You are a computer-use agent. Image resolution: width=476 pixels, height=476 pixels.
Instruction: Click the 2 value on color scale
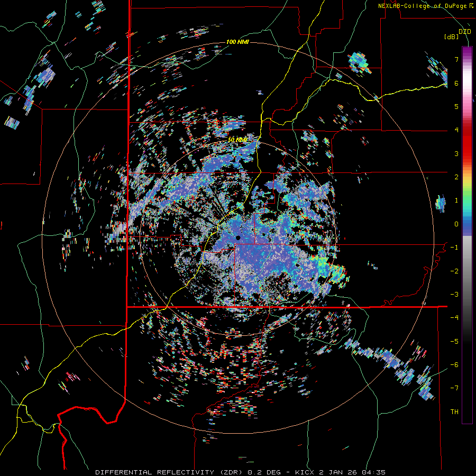(x=456, y=177)
